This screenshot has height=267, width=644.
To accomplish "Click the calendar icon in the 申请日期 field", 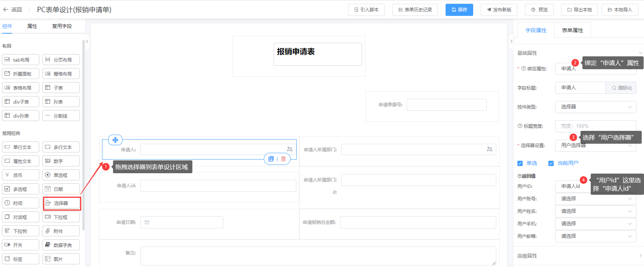I will tap(147, 222).
